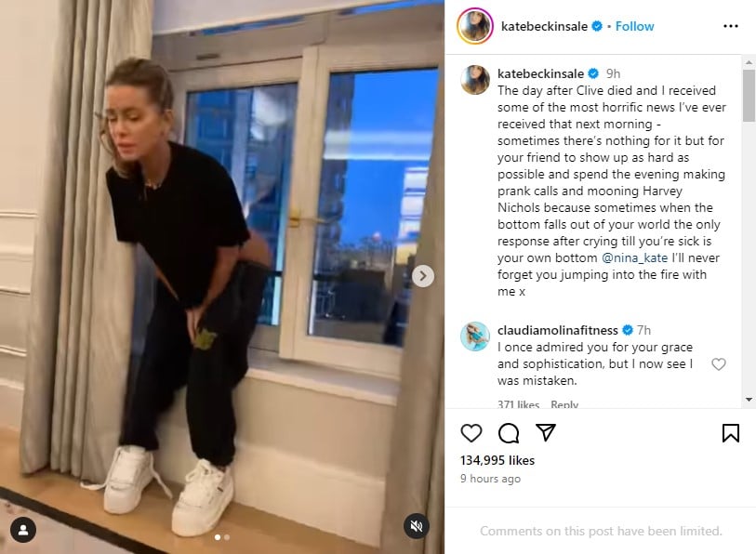Click claudiamolinafitness's avatar thumbnail

point(475,336)
